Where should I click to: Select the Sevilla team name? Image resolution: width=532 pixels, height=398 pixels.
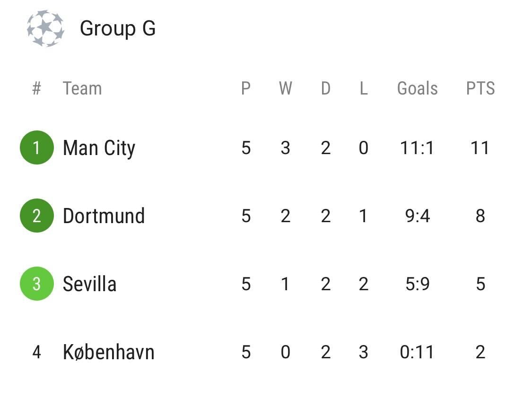tap(89, 284)
